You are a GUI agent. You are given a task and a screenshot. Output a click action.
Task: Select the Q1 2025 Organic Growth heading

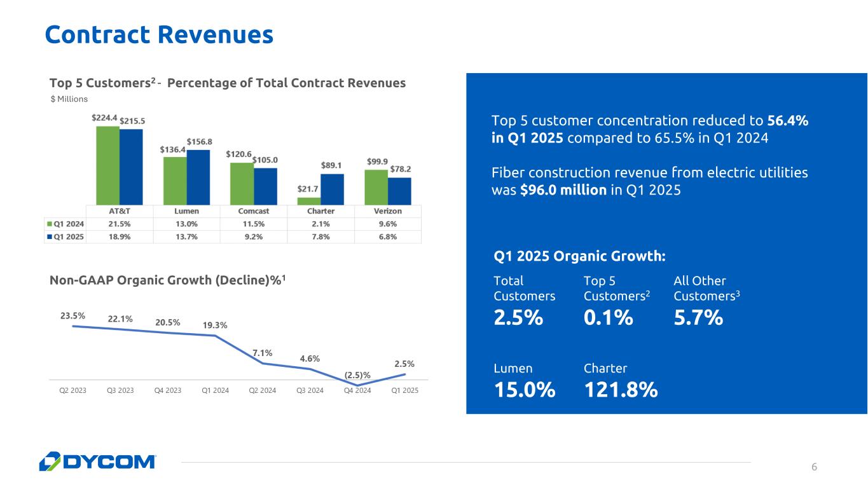click(x=579, y=256)
